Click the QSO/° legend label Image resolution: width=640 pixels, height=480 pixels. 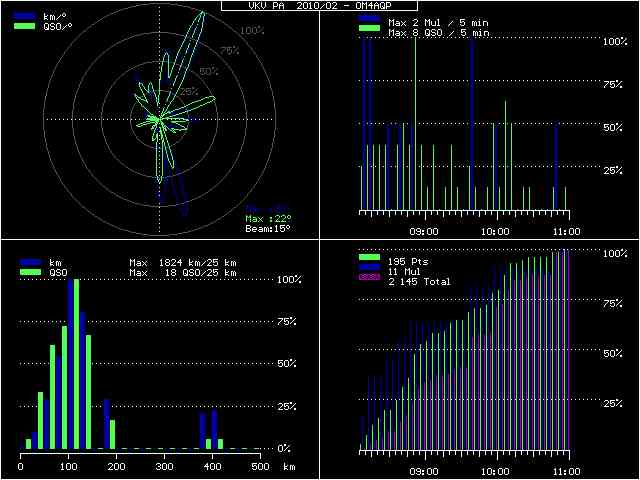(x=58, y=27)
